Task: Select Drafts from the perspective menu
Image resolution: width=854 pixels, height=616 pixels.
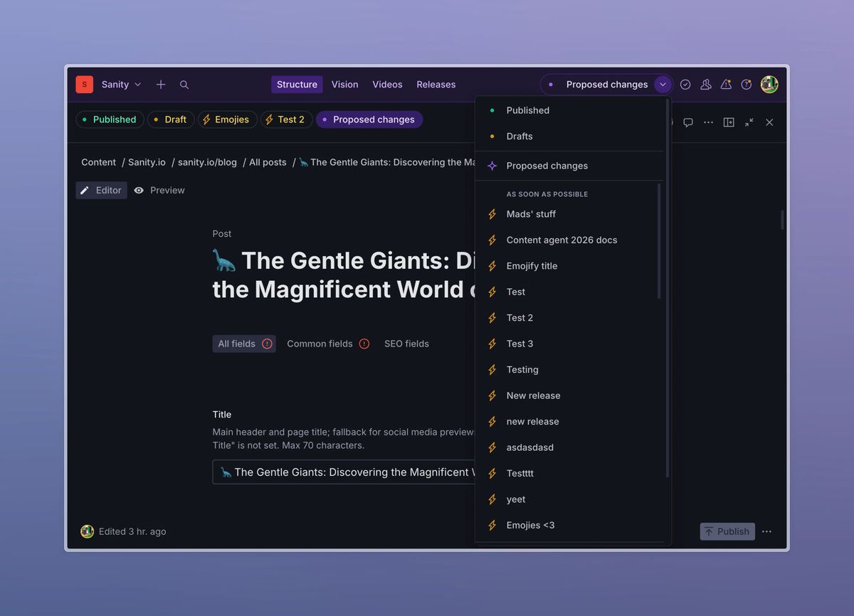Action: click(x=520, y=136)
